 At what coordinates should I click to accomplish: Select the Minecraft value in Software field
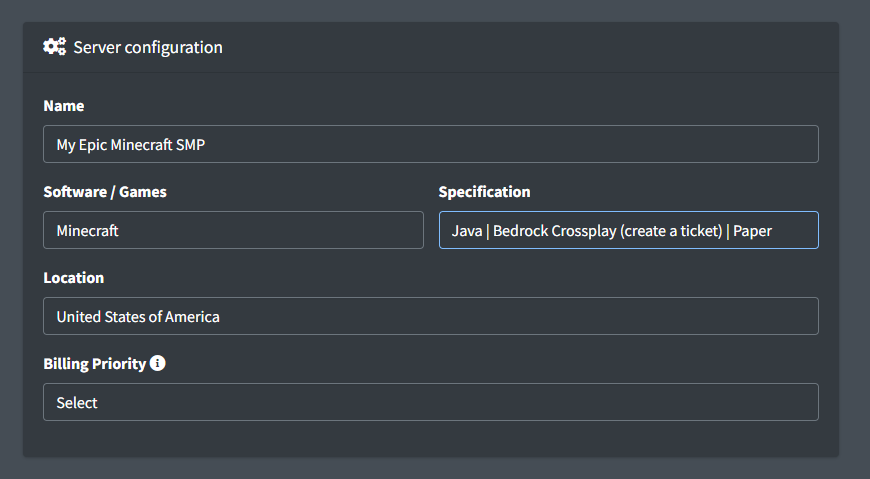(87, 231)
